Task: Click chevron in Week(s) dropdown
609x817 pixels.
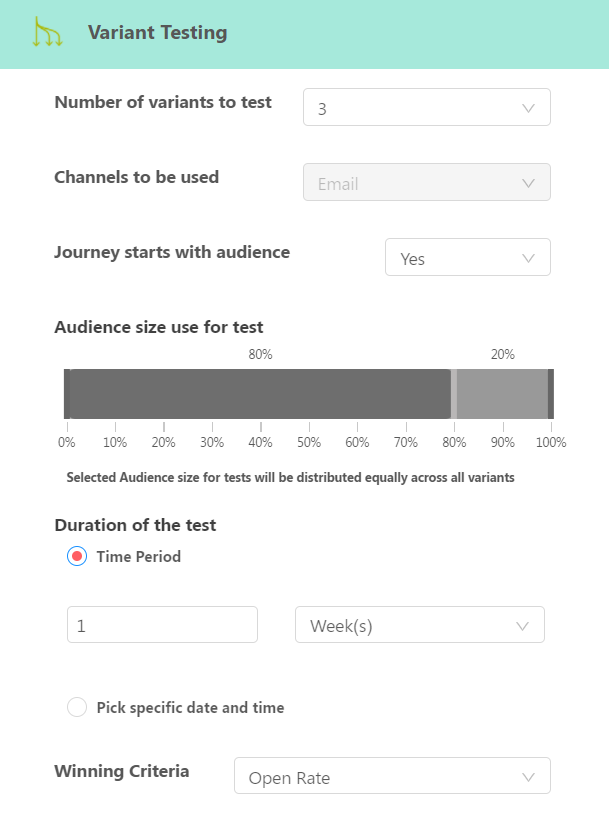Action: (x=522, y=625)
